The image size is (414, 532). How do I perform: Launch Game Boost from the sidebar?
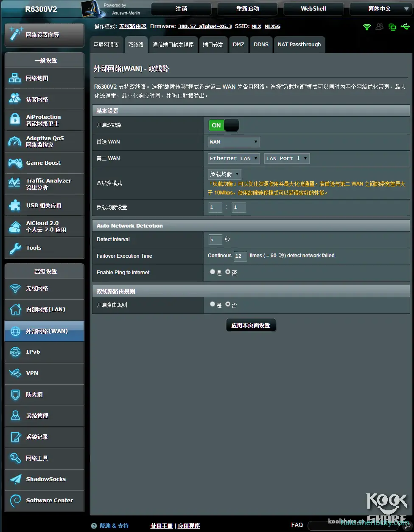coord(44,163)
